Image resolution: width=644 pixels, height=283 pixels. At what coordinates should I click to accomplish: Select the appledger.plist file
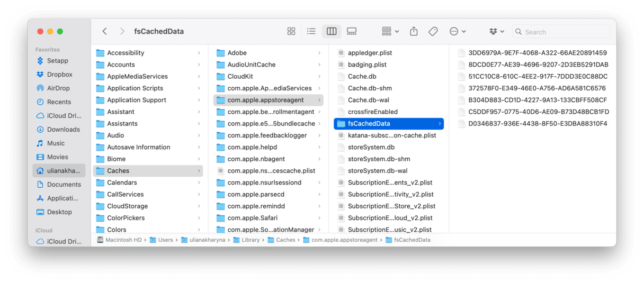(389, 53)
